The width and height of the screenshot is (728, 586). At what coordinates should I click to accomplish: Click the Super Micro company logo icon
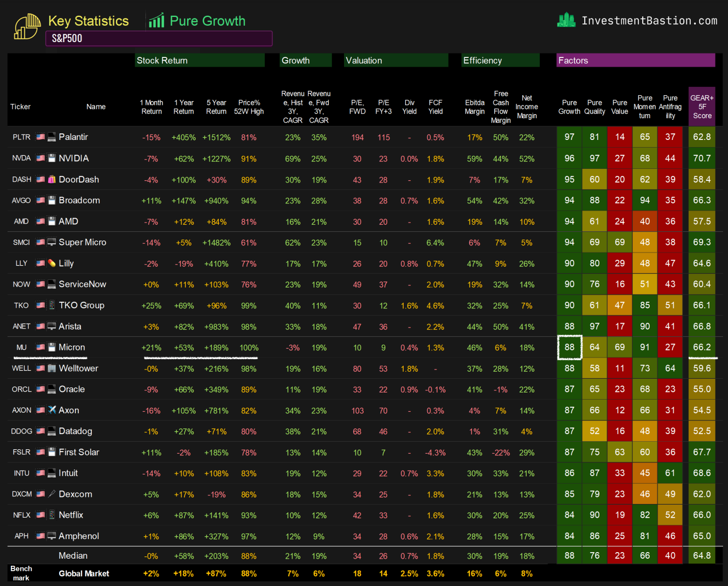pos(52,242)
